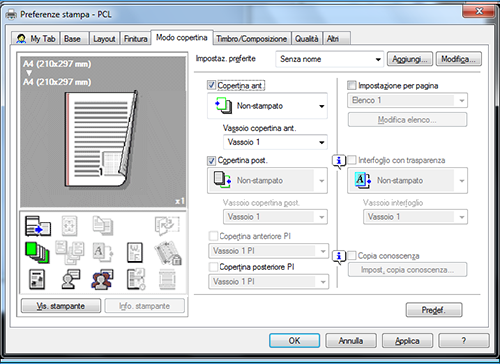The image size is (500, 364).
Task: Click the single user with card icon
Action: [71, 279]
